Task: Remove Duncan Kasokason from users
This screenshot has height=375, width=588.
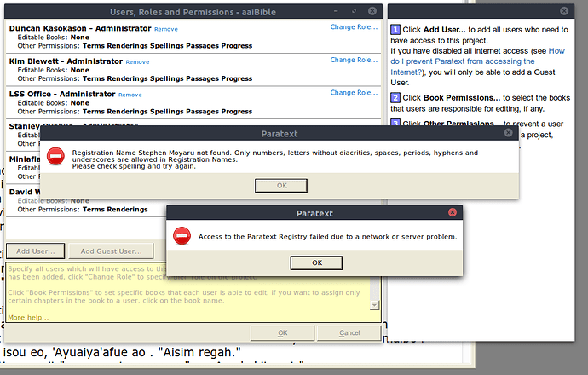Action: coord(166,29)
